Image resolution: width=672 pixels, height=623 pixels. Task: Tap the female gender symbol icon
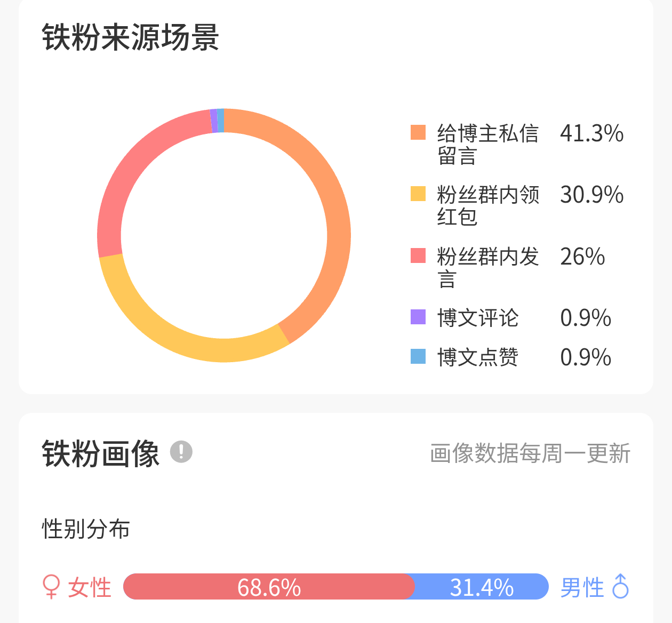(51, 587)
